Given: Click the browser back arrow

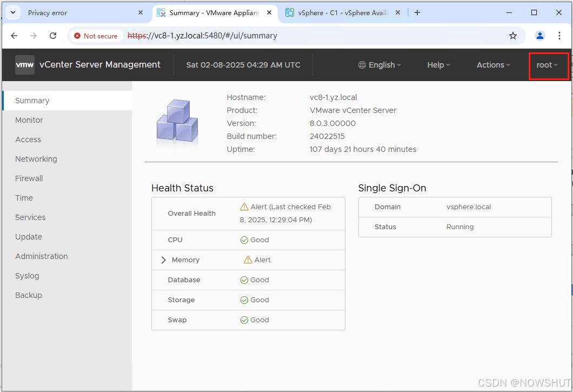Looking at the screenshot, I should pos(14,36).
